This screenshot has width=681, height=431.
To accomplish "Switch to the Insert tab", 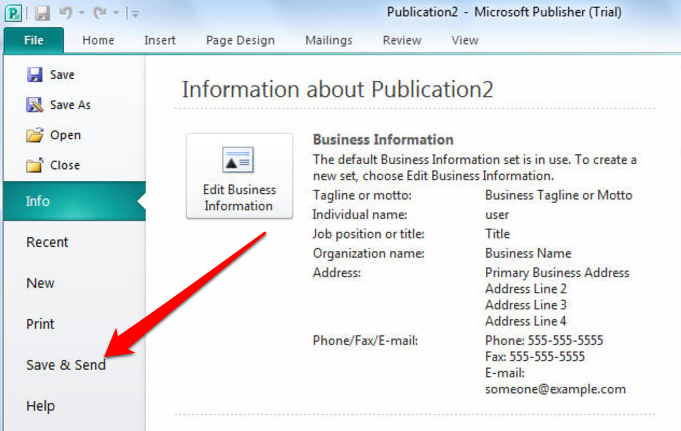I will 160,40.
